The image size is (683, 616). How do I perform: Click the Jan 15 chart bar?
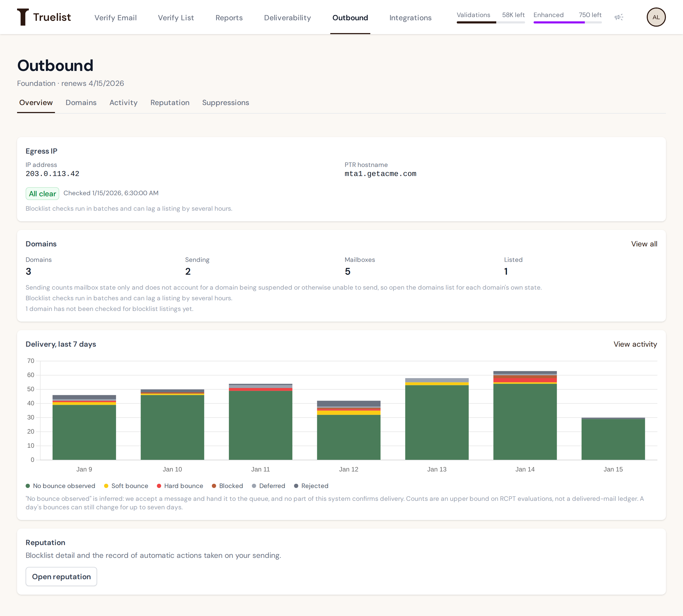(x=613, y=439)
